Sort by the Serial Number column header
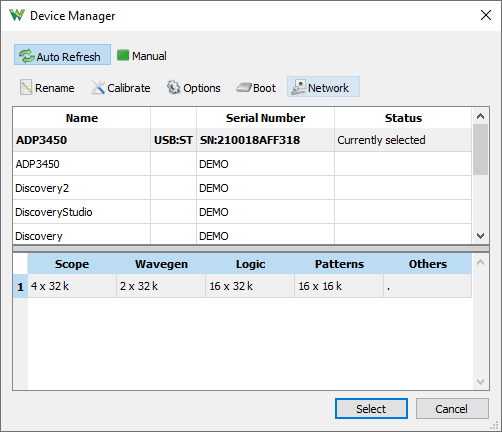Screen dimensions: 502x432 [x=265, y=118]
